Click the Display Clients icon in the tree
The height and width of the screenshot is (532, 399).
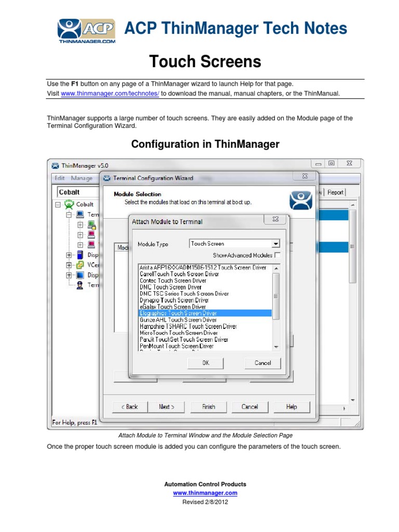point(80,275)
